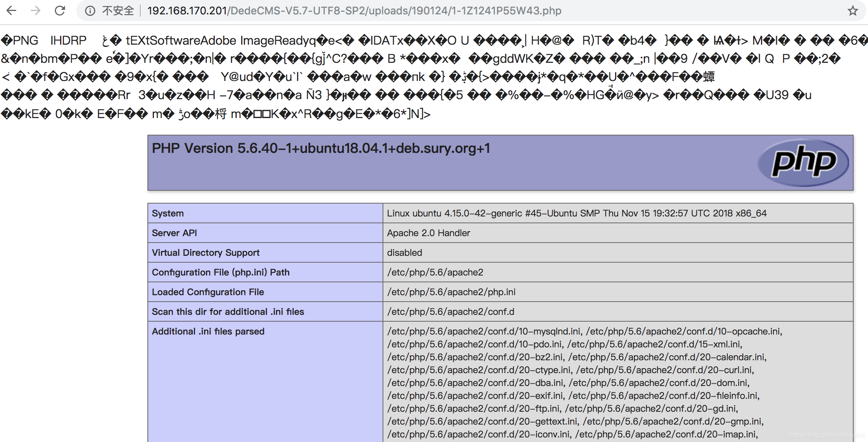Click Configuration File (php.ini) Path label
The height and width of the screenshot is (442, 868).
point(221,272)
